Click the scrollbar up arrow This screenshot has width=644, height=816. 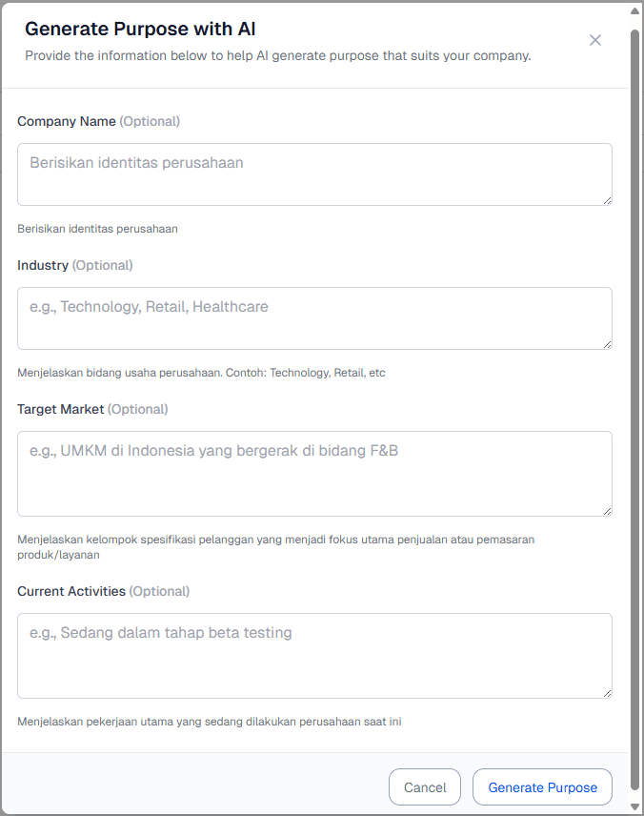coord(634,10)
